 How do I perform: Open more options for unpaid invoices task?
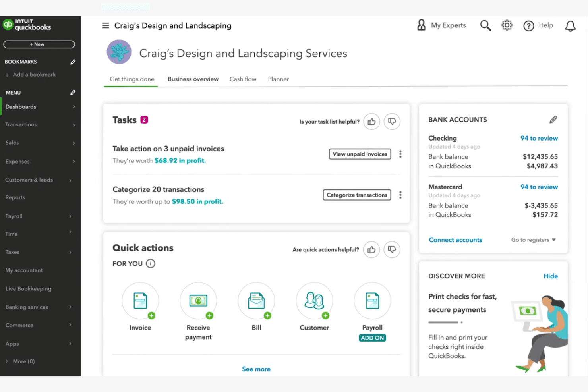point(400,154)
